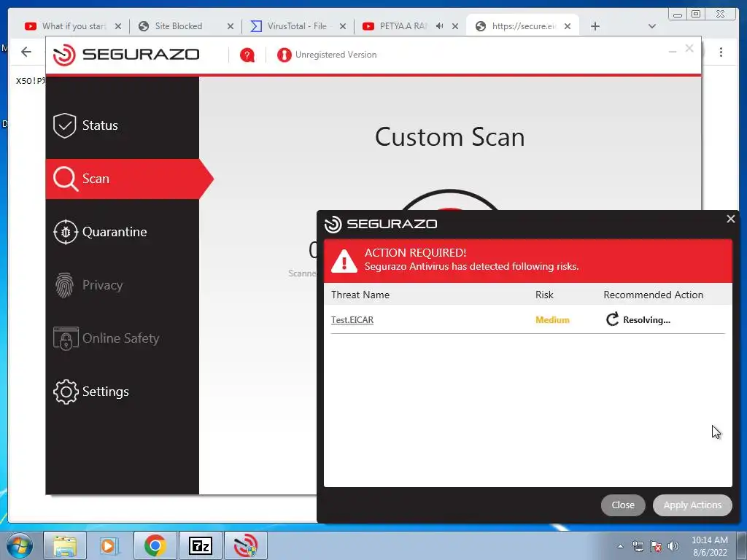Open the Windows Start menu
Image resolution: width=747 pixels, height=560 pixels.
(19, 545)
